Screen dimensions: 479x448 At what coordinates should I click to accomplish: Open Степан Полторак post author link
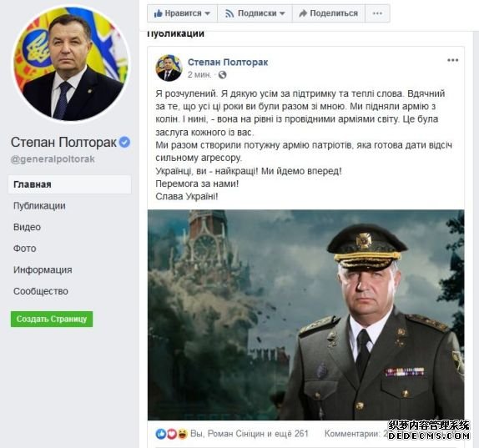point(228,62)
